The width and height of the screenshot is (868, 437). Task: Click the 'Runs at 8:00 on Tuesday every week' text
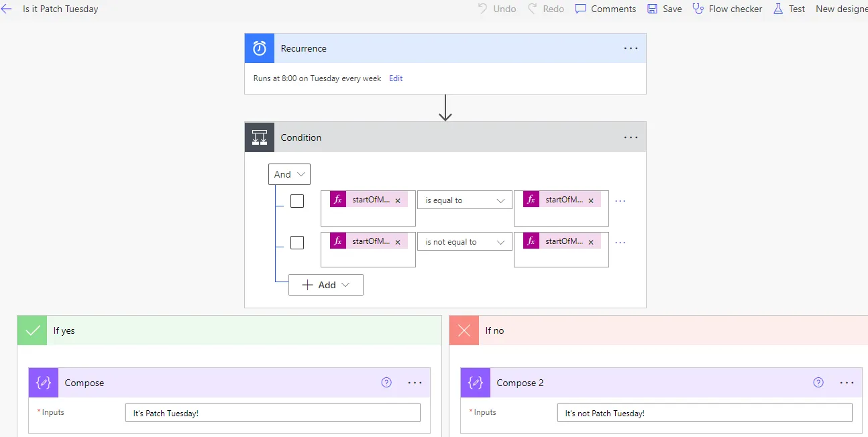tap(317, 78)
